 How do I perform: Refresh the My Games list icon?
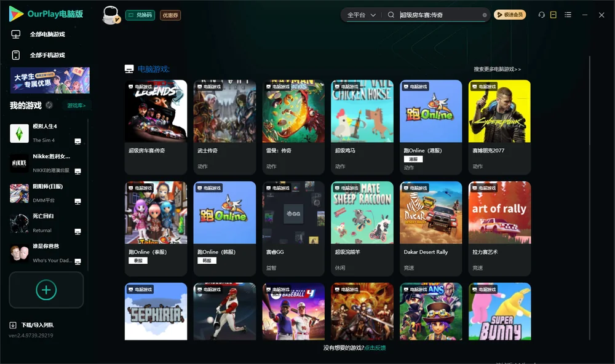click(49, 105)
